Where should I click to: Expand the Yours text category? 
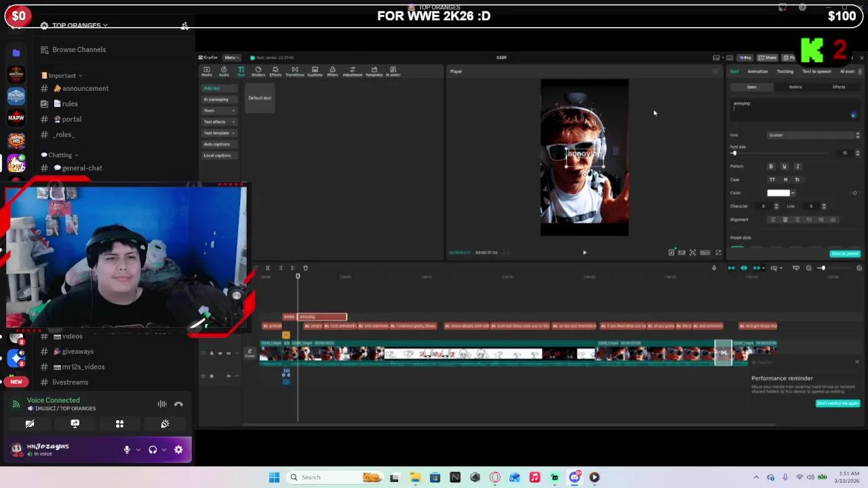click(x=219, y=110)
